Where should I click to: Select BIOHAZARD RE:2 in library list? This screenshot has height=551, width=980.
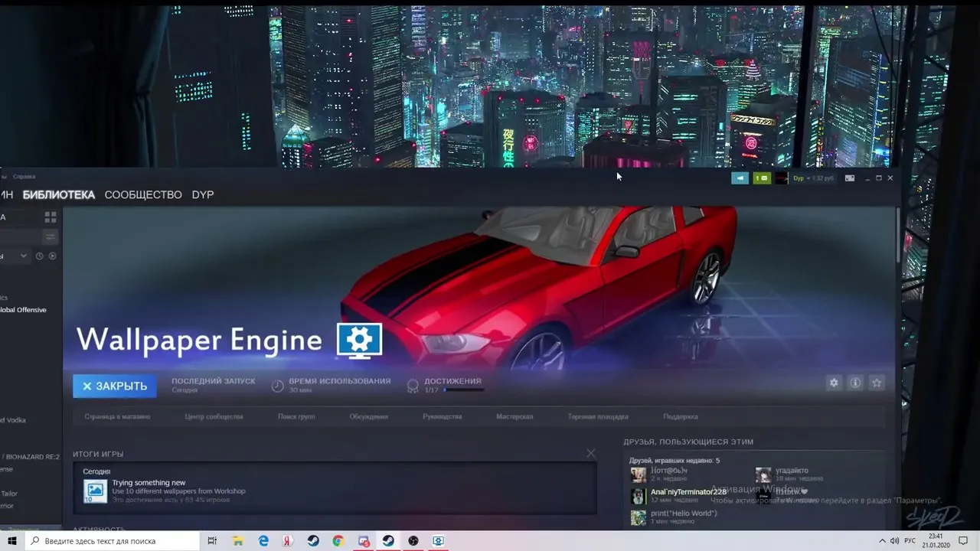(x=30, y=457)
